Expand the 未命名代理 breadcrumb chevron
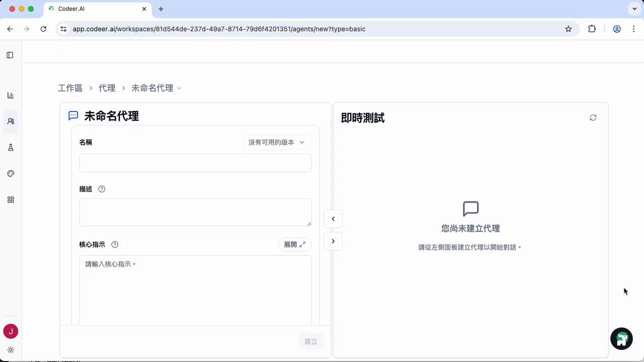 click(179, 88)
